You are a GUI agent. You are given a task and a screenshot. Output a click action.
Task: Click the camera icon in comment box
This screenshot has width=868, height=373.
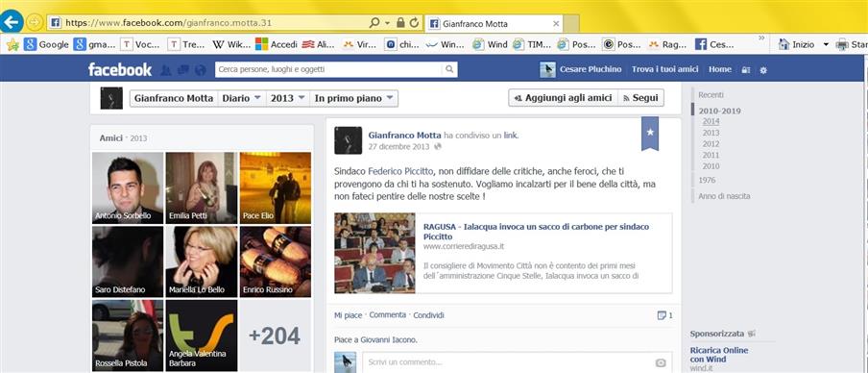coord(661,362)
